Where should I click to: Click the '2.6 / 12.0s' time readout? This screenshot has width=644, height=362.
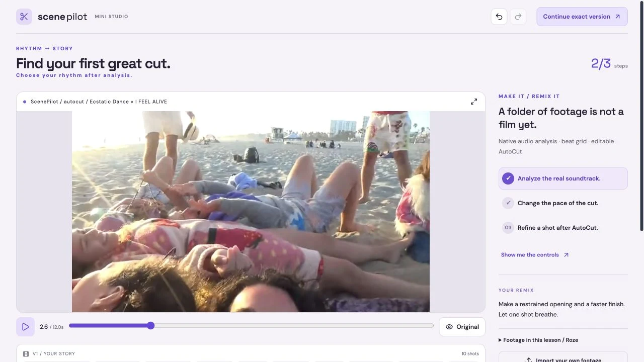click(x=52, y=327)
